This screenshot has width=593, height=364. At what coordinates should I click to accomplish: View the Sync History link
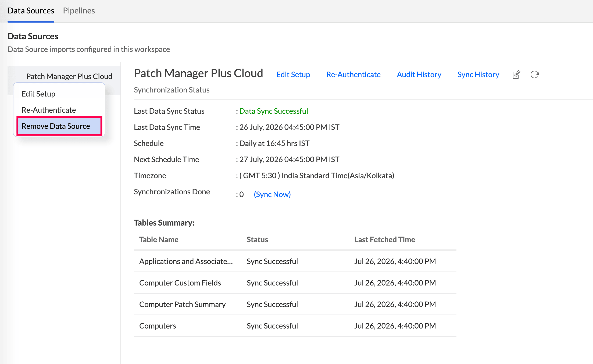pyautogui.click(x=478, y=74)
